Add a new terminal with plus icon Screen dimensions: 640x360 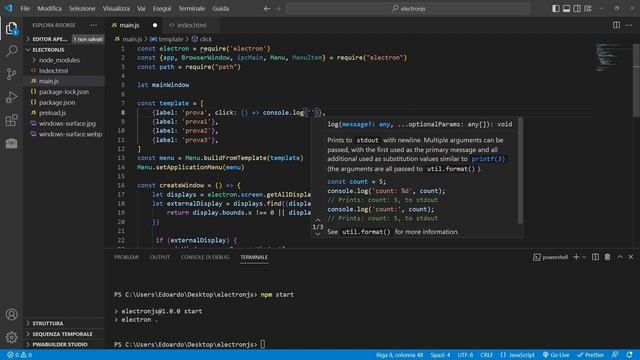[x=576, y=257]
